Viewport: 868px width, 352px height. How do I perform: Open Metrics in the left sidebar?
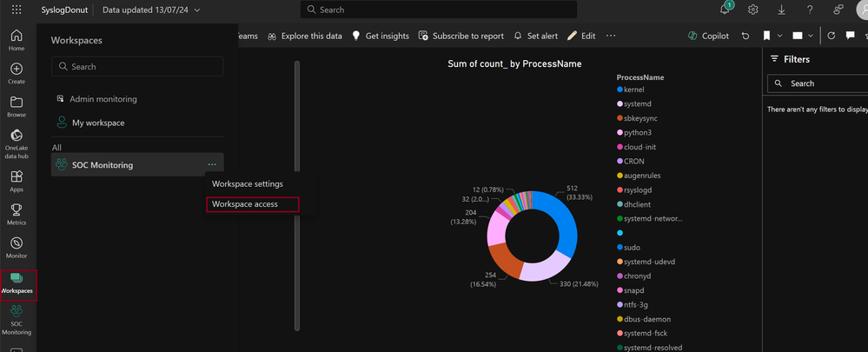[17, 214]
